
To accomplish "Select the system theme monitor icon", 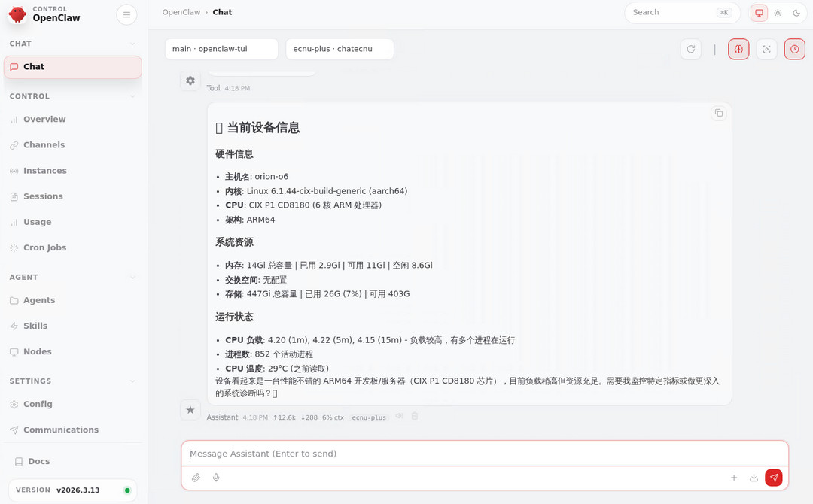I will (x=759, y=13).
